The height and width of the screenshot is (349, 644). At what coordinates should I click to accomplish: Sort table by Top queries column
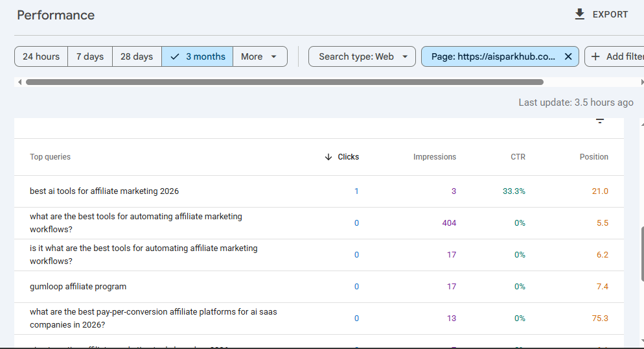[x=50, y=157]
